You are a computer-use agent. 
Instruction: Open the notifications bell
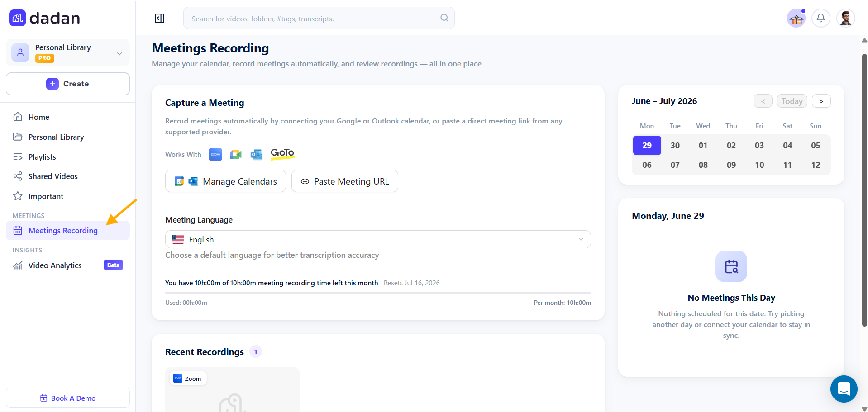coord(820,18)
